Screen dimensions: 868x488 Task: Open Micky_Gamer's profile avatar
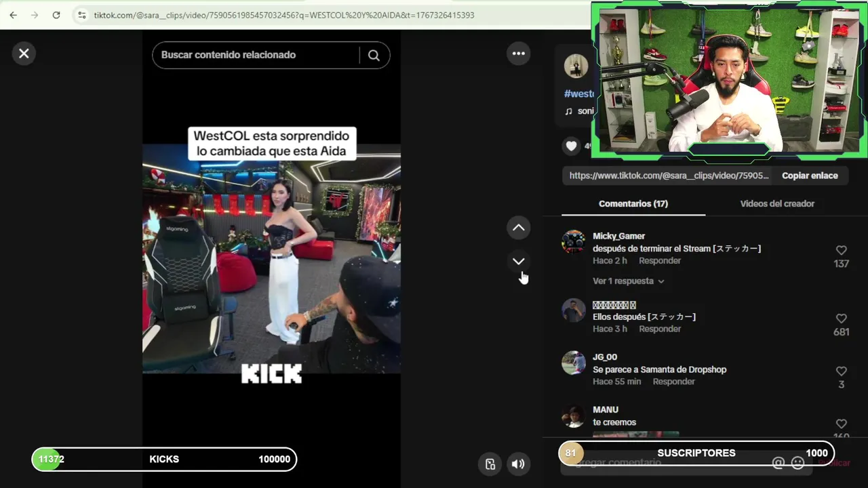[574, 242]
